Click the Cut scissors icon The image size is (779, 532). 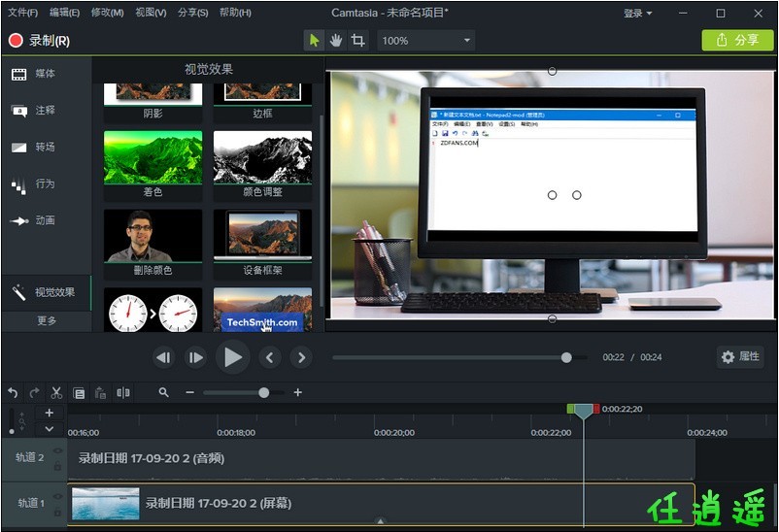56,393
